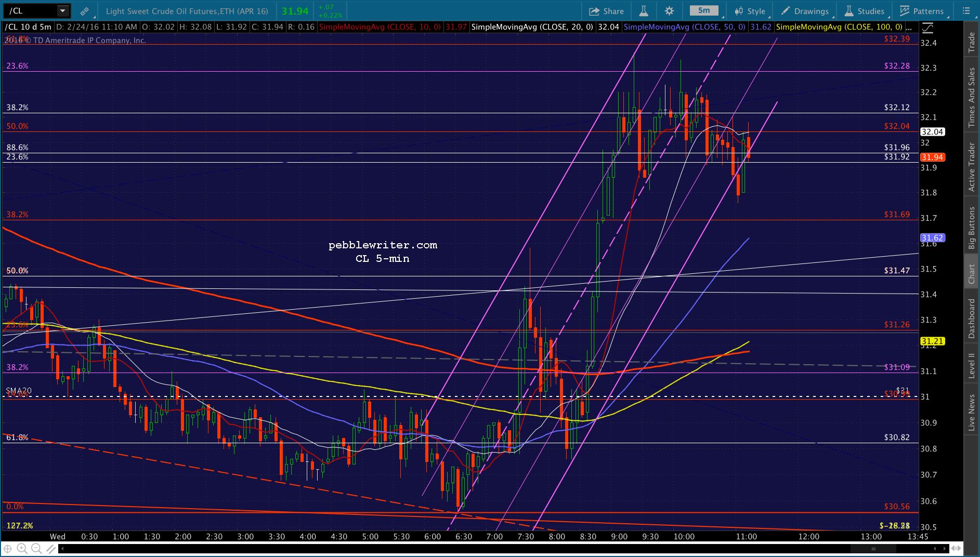Image resolution: width=980 pixels, height=557 pixels.
Task: Click the crosshair pan icon at bottom left
Action: 8,549
